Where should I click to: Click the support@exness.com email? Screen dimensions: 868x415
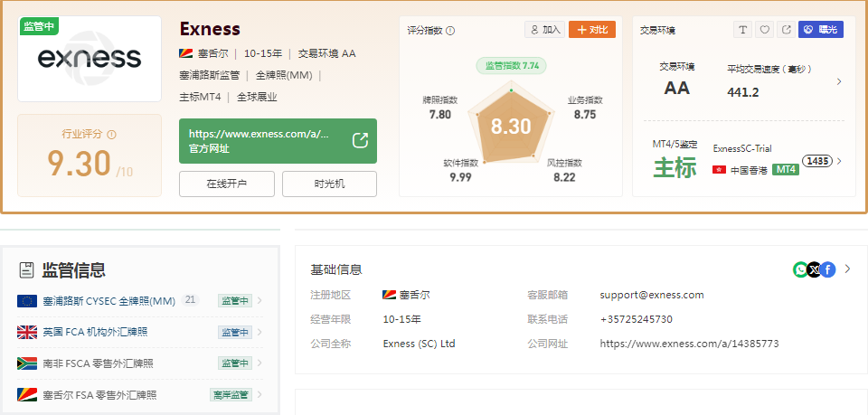[x=652, y=295]
